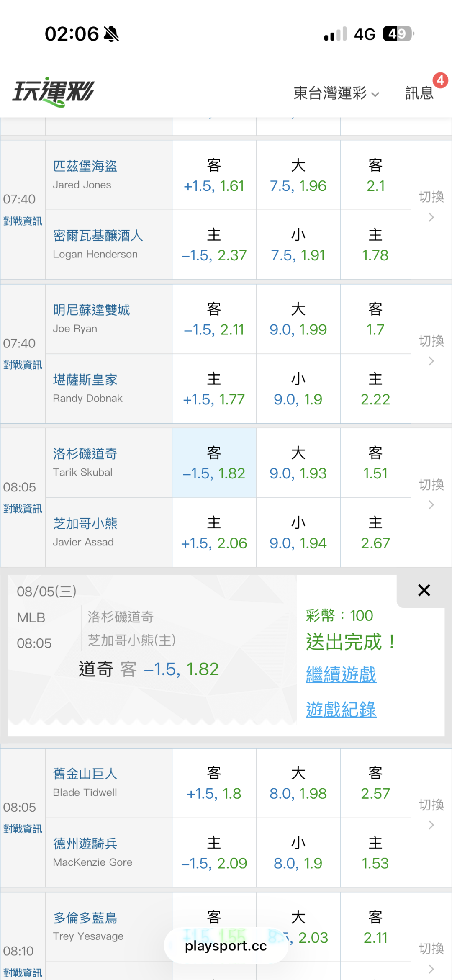Open 對戰資訊 for the 07:40 Pirates game
The height and width of the screenshot is (980, 452).
[23, 221]
